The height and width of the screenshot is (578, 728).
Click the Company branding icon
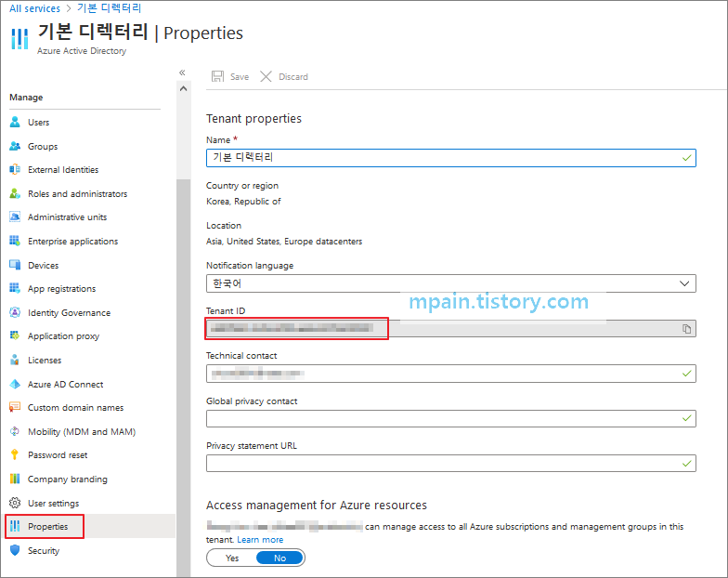[x=15, y=479]
